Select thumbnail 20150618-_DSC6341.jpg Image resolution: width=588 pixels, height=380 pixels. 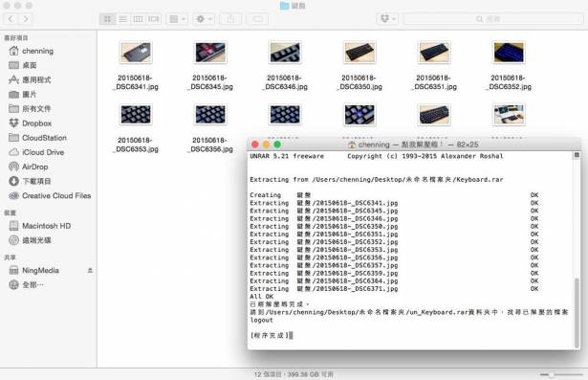click(136, 53)
